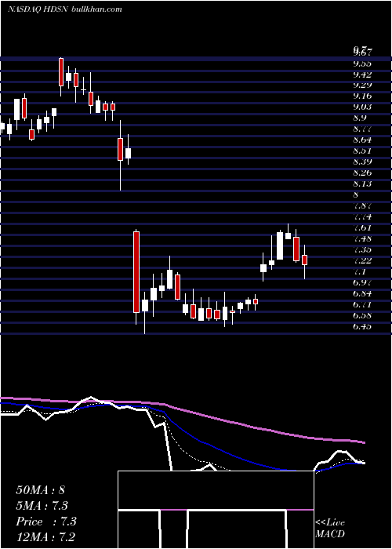Click the 8.9 price axis label

(359, 118)
